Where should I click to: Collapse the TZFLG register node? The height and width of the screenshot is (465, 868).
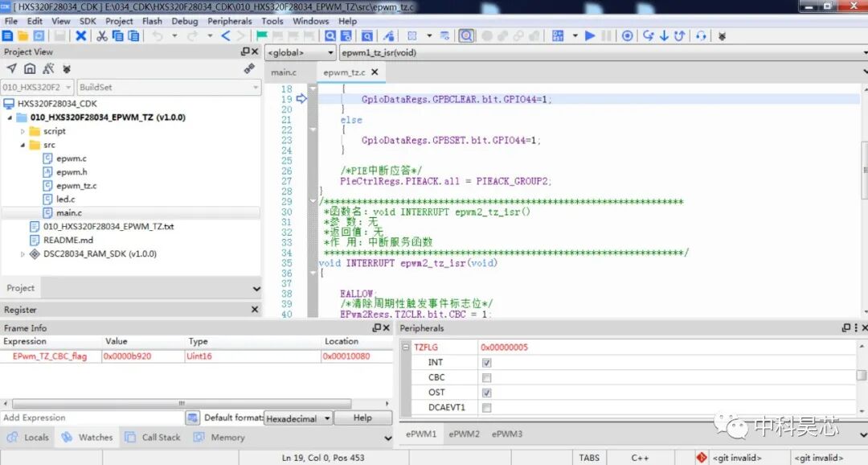(406, 348)
